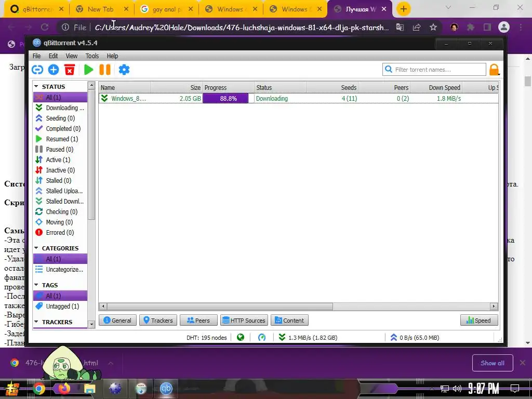Image resolution: width=532 pixels, height=399 pixels.
Task: Pause torrents with the orange pause icon
Action: click(105, 70)
